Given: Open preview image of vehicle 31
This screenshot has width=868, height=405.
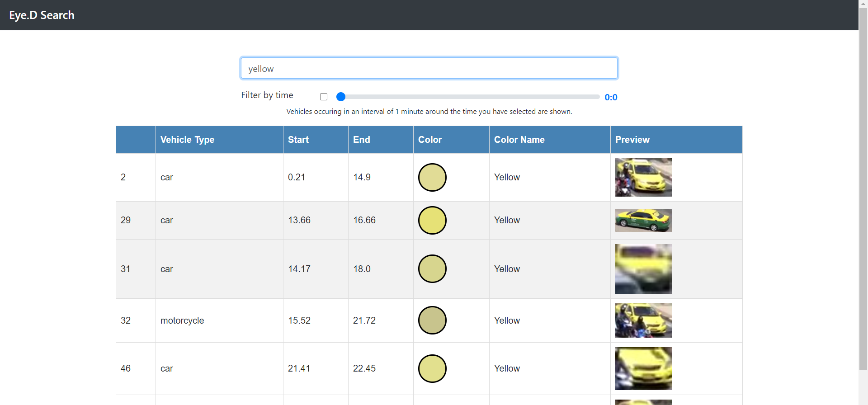Looking at the screenshot, I should [x=643, y=269].
